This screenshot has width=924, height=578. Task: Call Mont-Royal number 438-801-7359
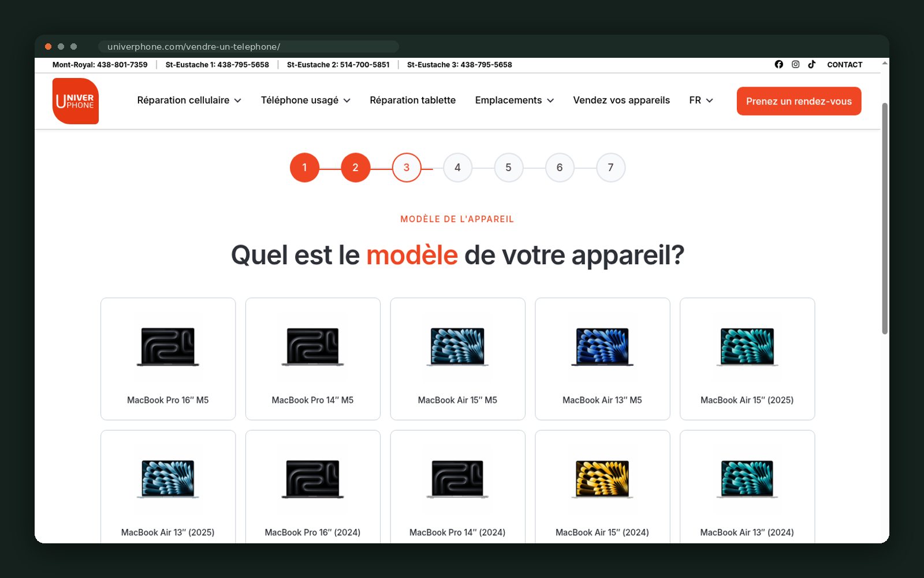click(100, 65)
